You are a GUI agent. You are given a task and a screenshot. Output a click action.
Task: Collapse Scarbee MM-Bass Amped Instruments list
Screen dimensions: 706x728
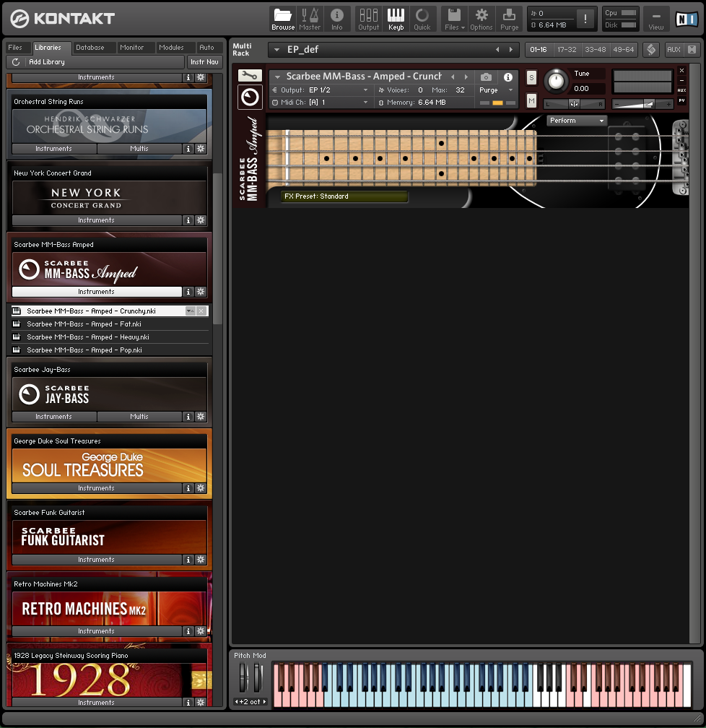point(97,292)
